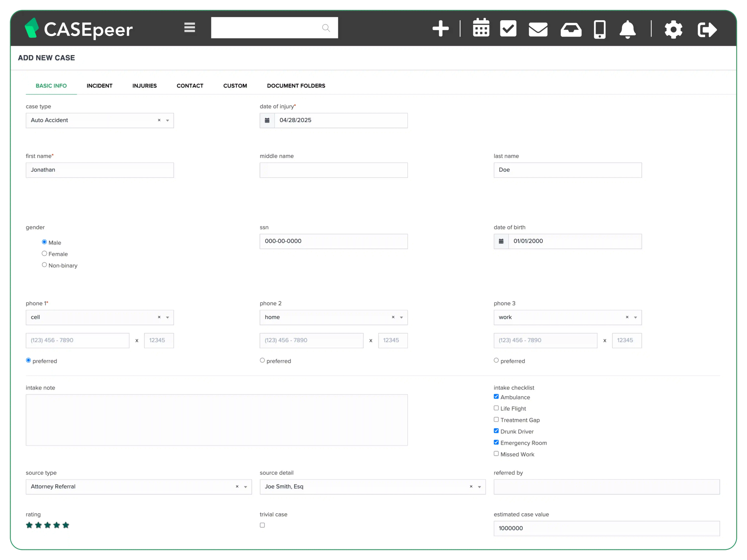Image resolution: width=747 pixels, height=560 pixels.
Task: Open the mobile phone icon in toolbar
Action: coord(600,29)
